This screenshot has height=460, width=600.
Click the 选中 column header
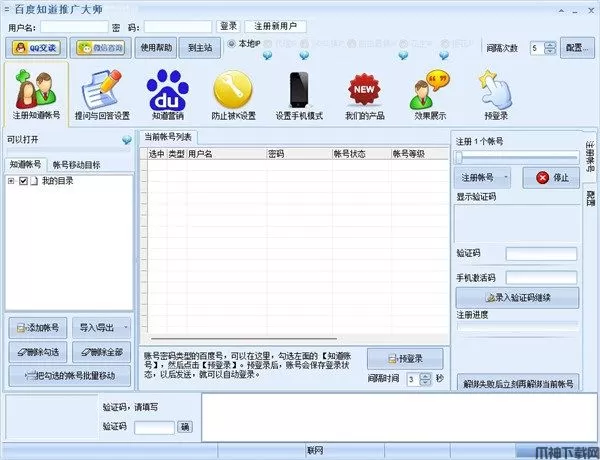point(157,154)
